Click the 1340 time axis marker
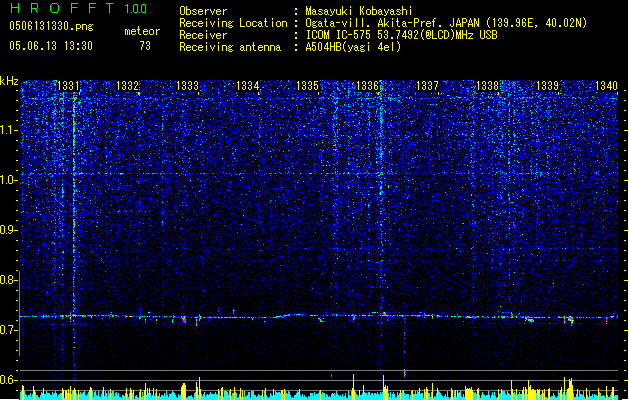The width and height of the screenshot is (629, 400). pos(606,86)
